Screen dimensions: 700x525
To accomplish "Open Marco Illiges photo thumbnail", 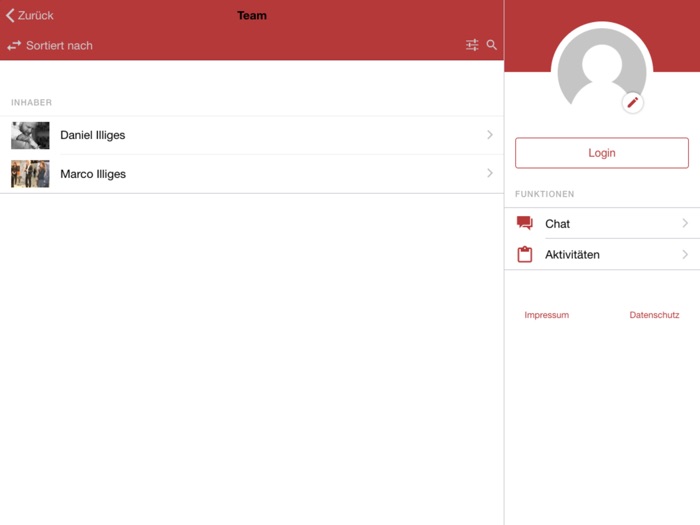I will 30,174.
